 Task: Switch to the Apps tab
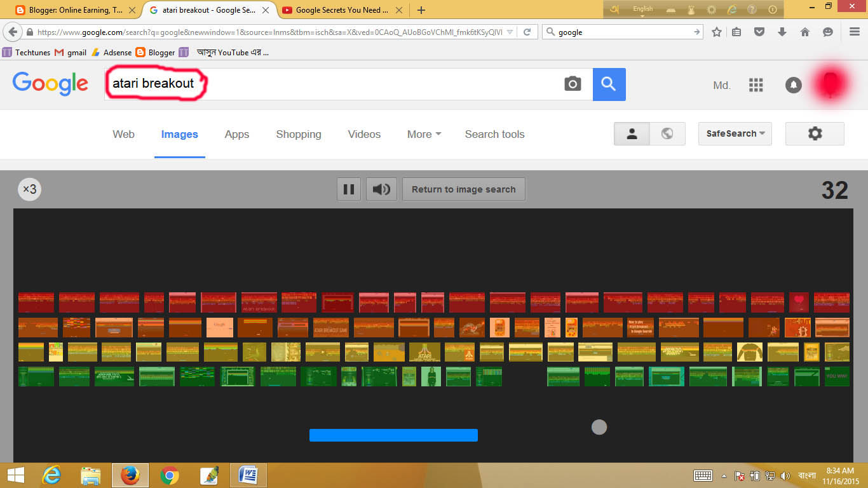pyautogui.click(x=236, y=134)
